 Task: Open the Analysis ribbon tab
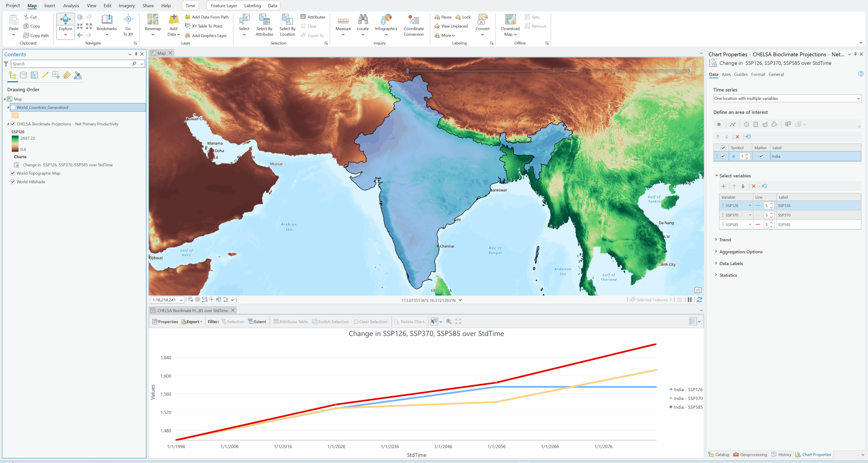(71, 6)
